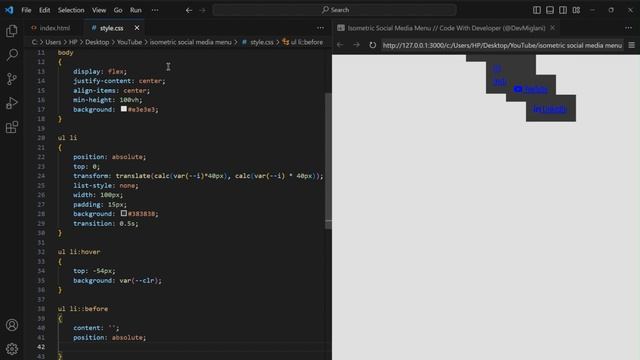640x360 pixels.
Task: Click the #e3e3e3 color swatch
Action: click(x=124, y=109)
